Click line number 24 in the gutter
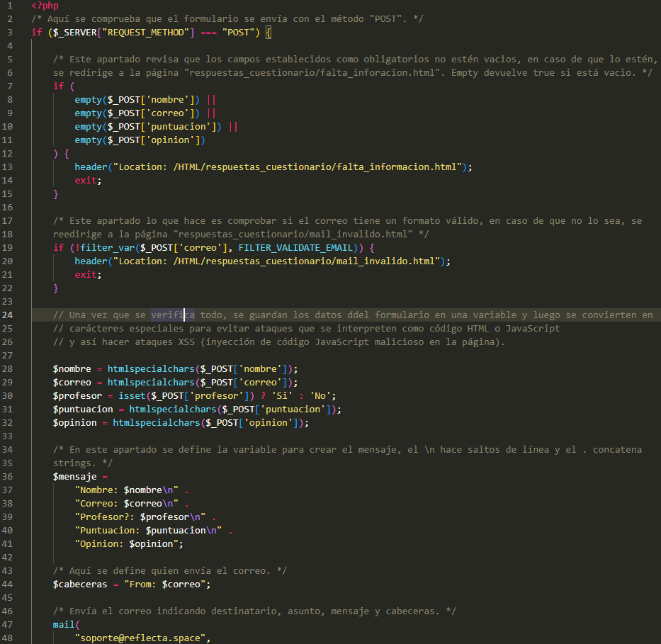The height and width of the screenshot is (644, 661). (x=7, y=315)
